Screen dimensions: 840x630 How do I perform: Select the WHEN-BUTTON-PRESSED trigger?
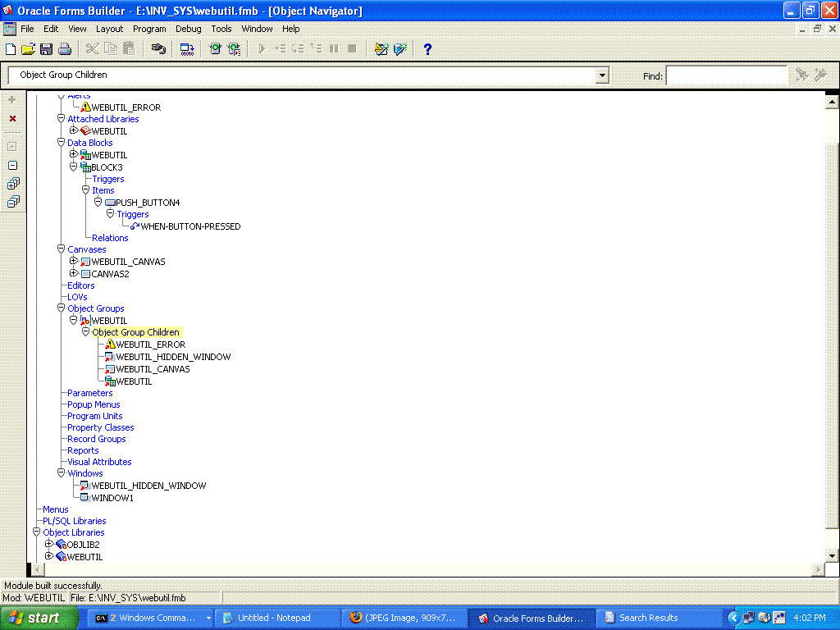coord(190,226)
